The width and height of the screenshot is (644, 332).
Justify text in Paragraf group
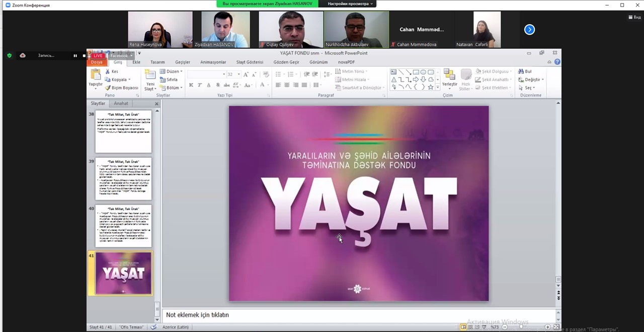pos(304,85)
